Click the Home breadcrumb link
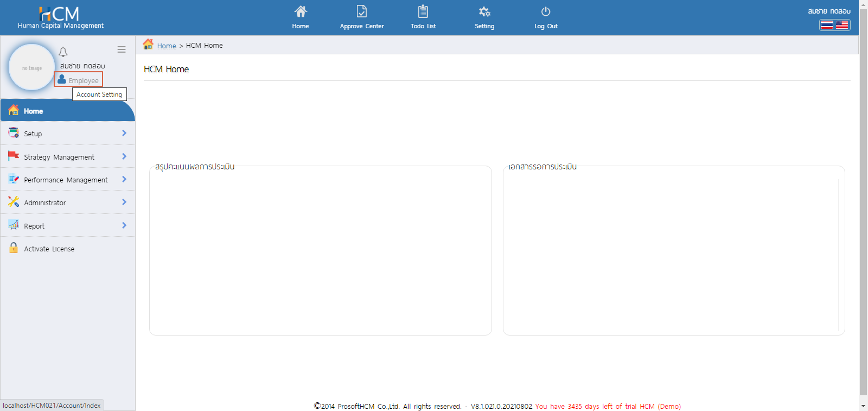This screenshot has width=868, height=411. coord(167,46)
